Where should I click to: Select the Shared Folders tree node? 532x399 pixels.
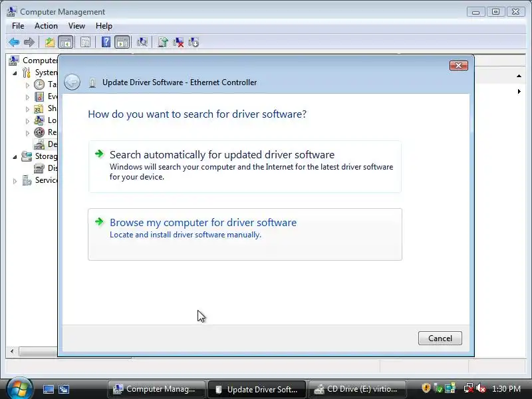pos(45,108)
